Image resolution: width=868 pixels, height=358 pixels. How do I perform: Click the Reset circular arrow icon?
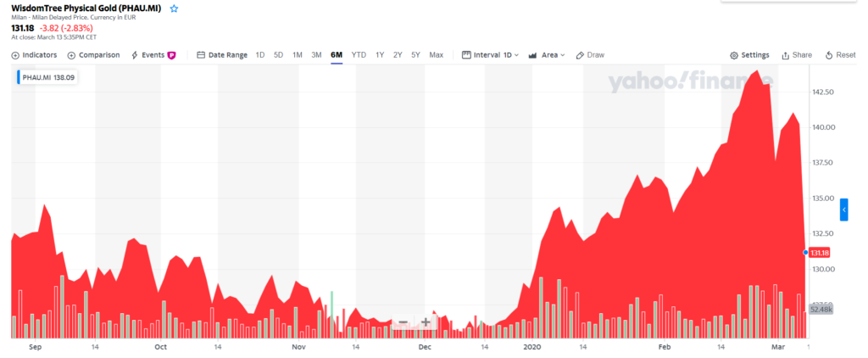tap(829, 55)
